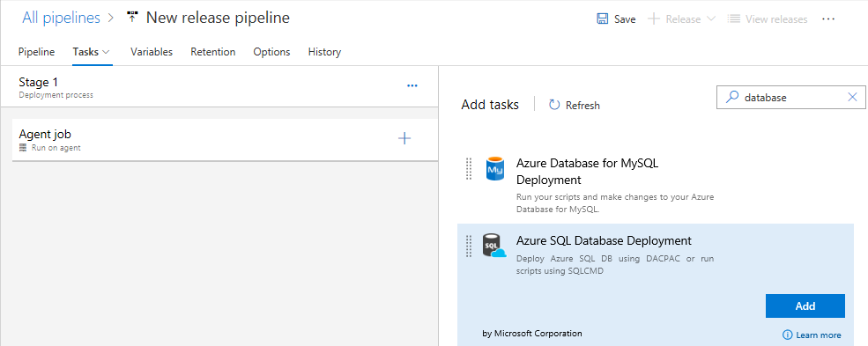
Task: Navigate to All pipelines breadcrumb
Action: coord(62,18)
